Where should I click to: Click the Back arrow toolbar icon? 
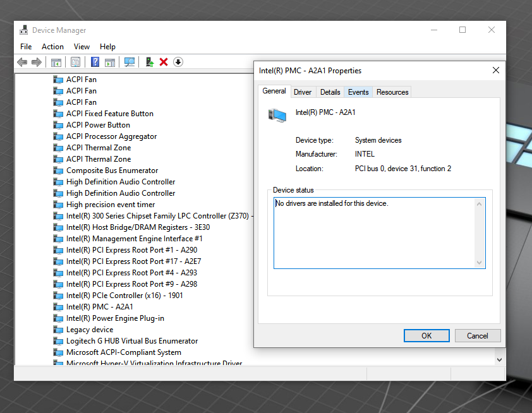(22, 62)
